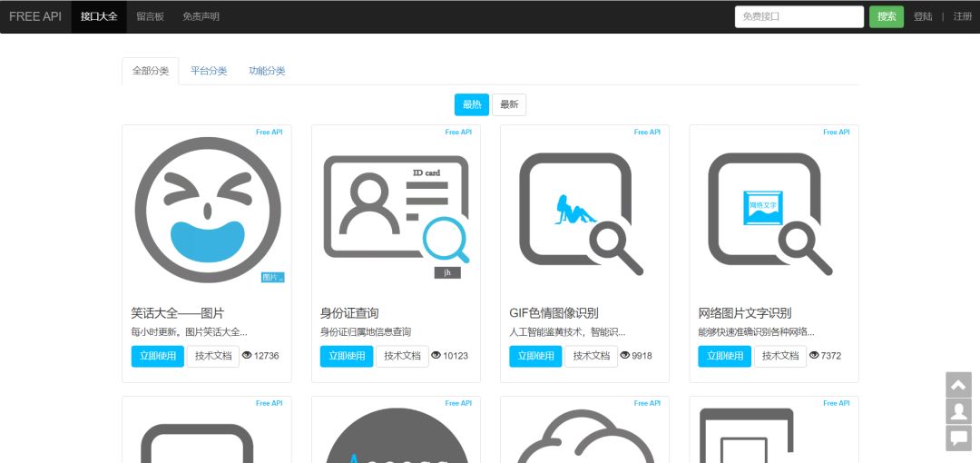Image resolution: width=980 pixels, height=463 pixels.
Task: Click description text 人工智能鉴黄技术，智能识...
Action: click(567, 331)
